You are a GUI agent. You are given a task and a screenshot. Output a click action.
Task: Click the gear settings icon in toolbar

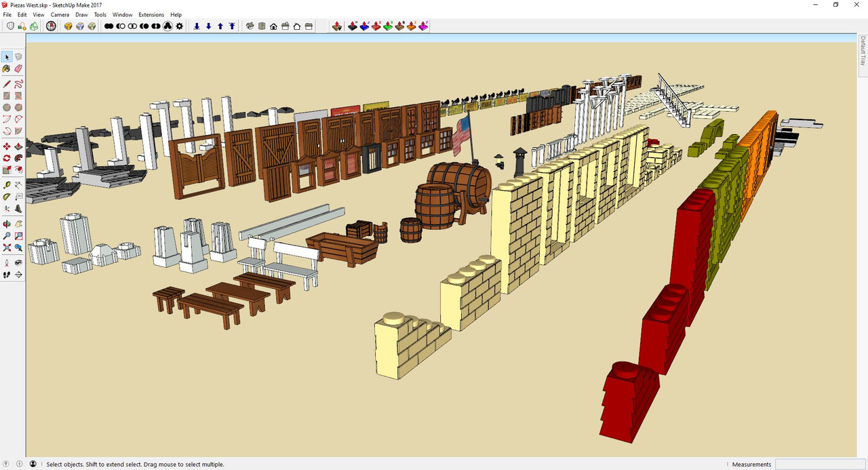(179, 26)
